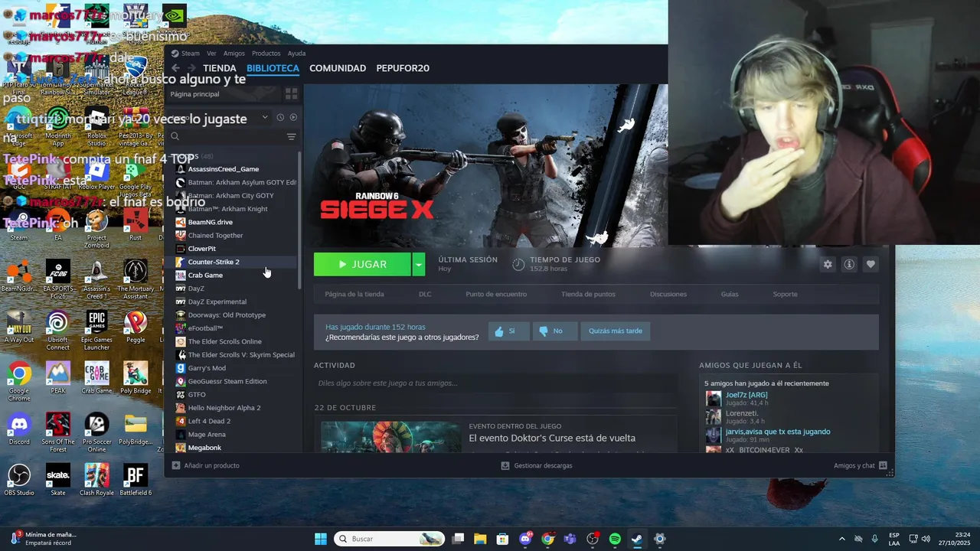
Task: Open PEPUFOR20 profile tab
Action: pos(403,68)
